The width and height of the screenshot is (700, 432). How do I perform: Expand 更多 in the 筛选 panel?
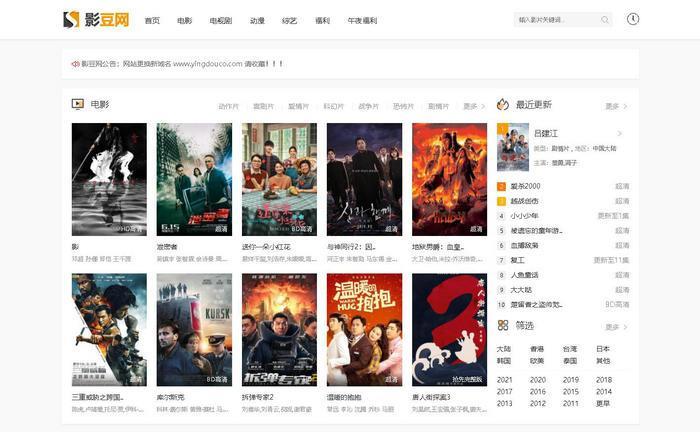617,327
